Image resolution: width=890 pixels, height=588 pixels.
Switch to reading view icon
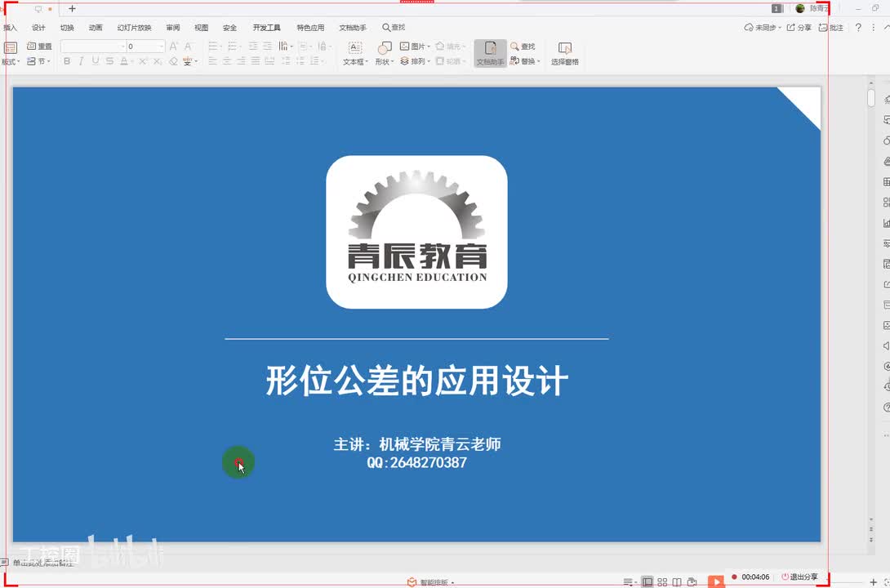tap(677, 581)
